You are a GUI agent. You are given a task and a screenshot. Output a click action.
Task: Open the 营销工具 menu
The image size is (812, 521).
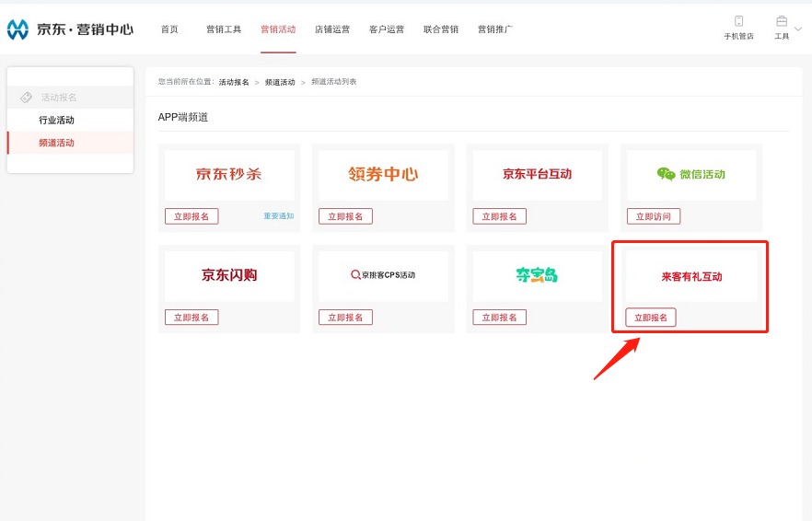[x=224, y=29]
